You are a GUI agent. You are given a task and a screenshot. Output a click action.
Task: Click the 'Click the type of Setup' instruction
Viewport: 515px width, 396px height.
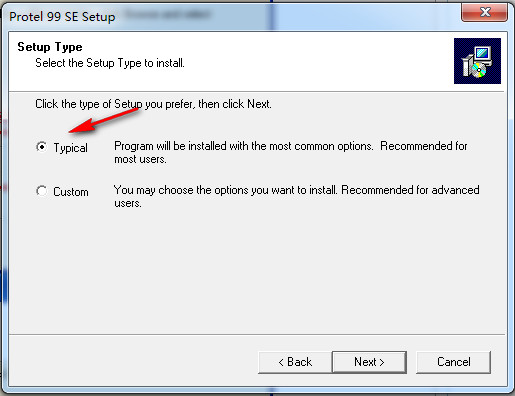coord(153,104)
